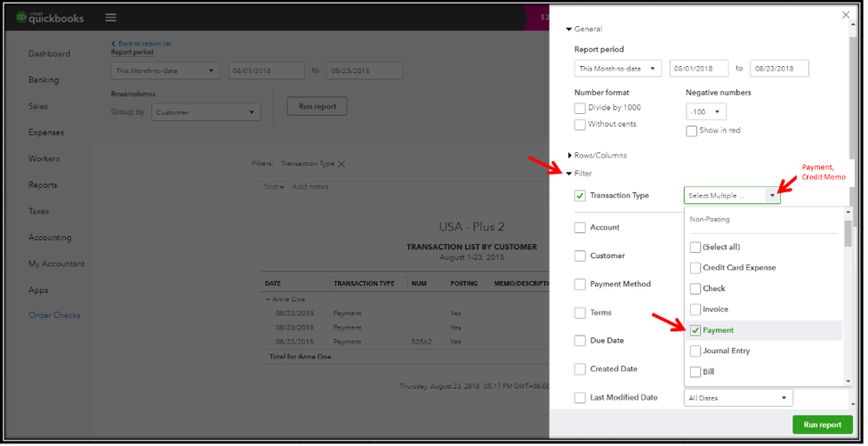Click the Order Checks link

pos(54,316)
